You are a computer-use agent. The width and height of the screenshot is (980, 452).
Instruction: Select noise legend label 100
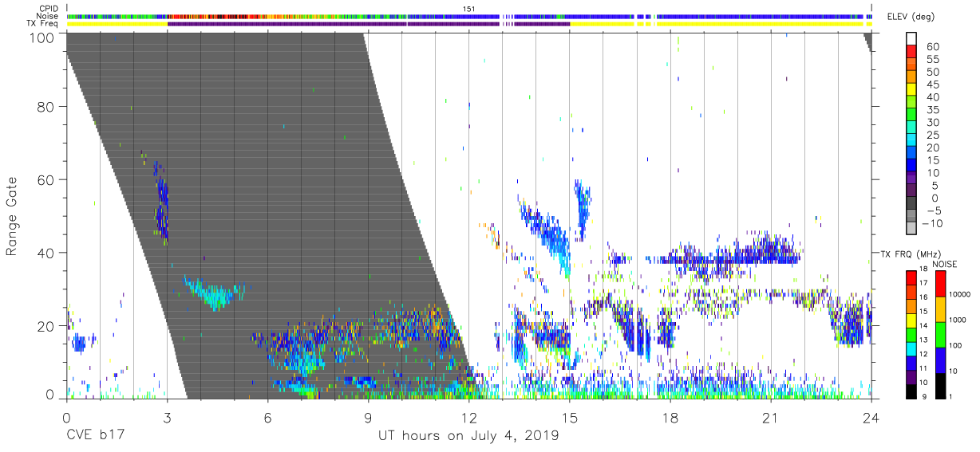click(x=954, y=345)
